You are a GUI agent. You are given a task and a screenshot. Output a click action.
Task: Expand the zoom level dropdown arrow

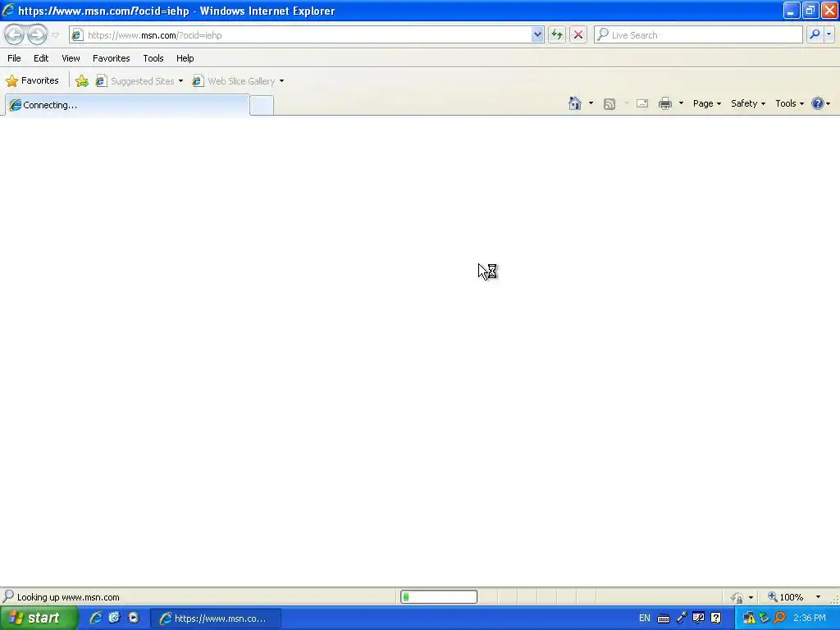[x=818, y=597]
